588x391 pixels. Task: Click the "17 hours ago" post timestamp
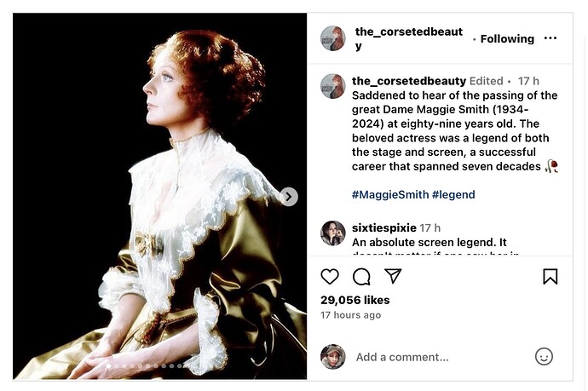pos(351,315)
